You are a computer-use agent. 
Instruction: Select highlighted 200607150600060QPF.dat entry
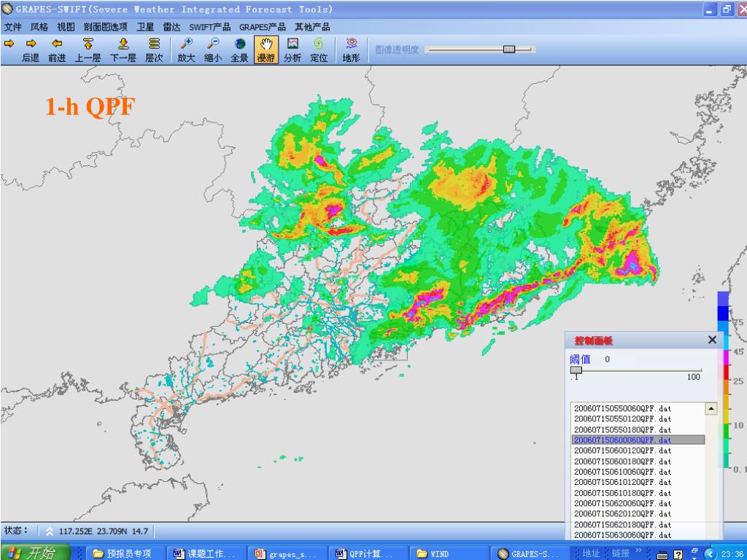coord(638,440)
